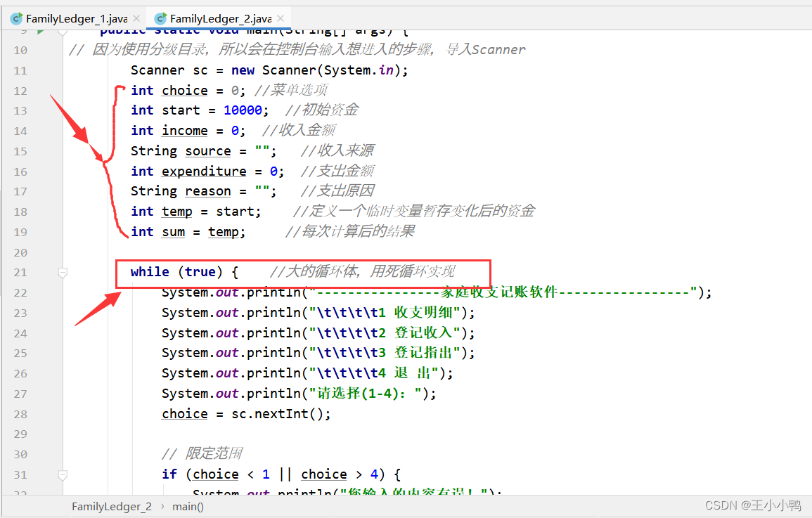This screenshot has width=812, height=518.
Task: Click the 'income' variable on line 14
Action: [184, 131]
